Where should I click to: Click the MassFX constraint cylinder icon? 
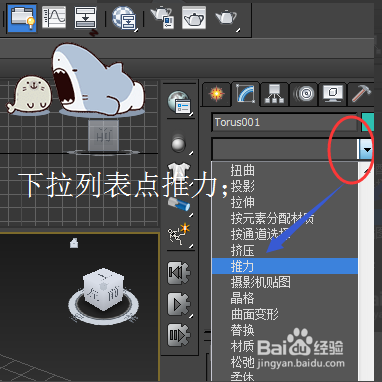[179, 205]
